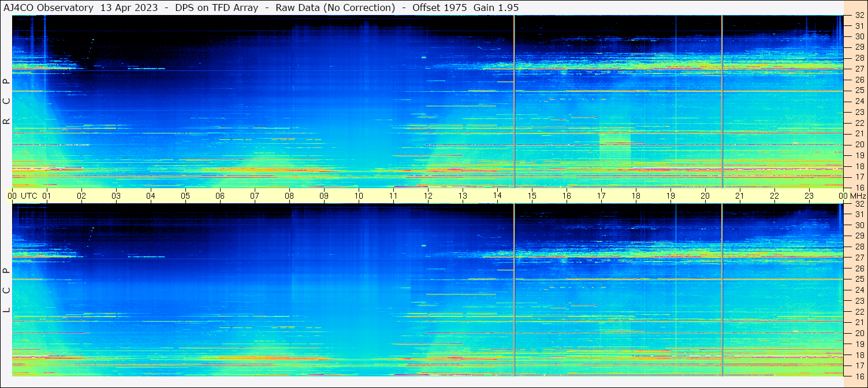Click the 27 MHz label of RCP panel

click(859, 69)
